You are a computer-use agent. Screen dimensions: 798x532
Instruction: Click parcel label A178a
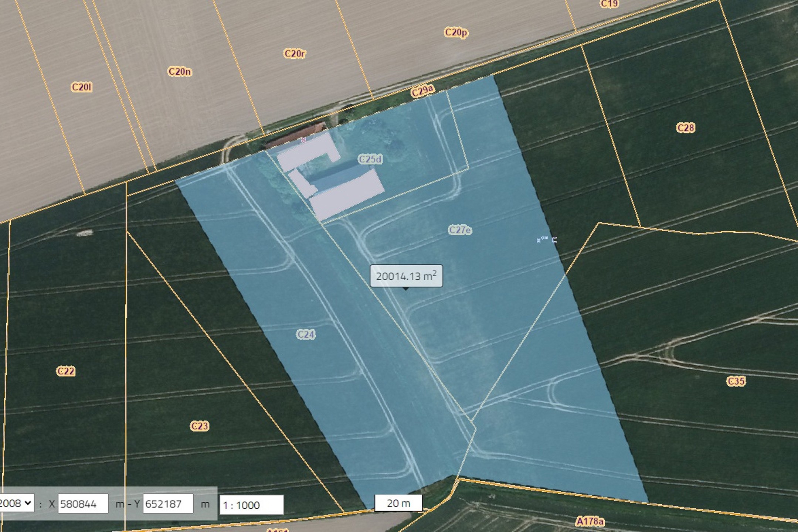pos(590,521)
